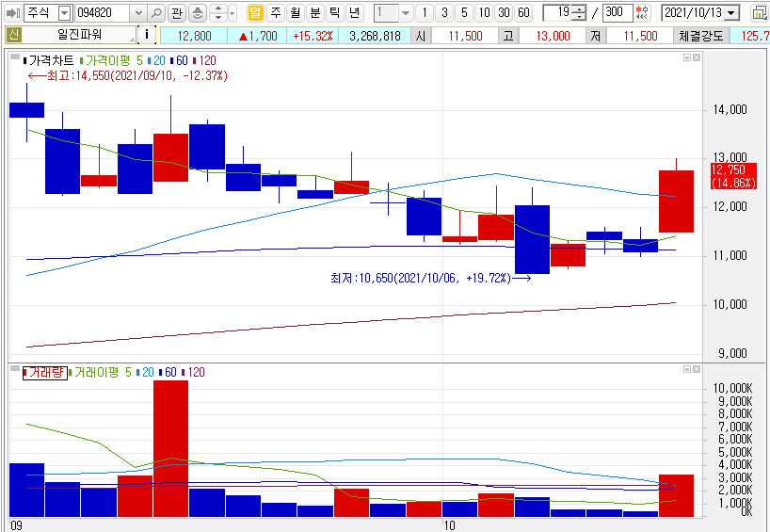Click the chart settings icon at top right
770x532 pixels.
pyautogui.click(x=760, y=13)
